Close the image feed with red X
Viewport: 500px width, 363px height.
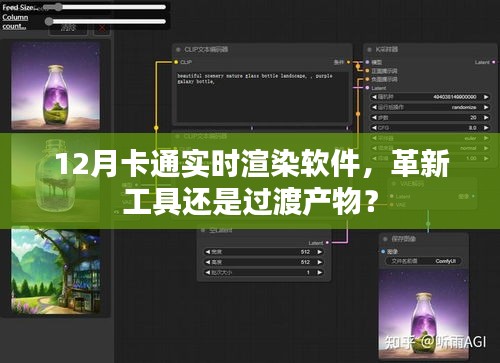[x=102, y=29]
